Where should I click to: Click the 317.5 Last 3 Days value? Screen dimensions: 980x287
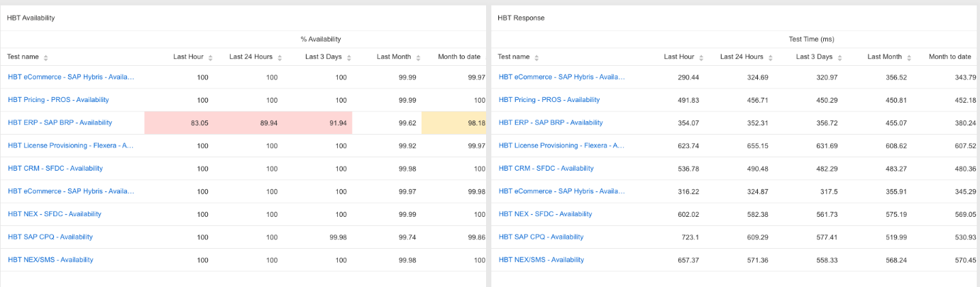click(x=828, y=191)
